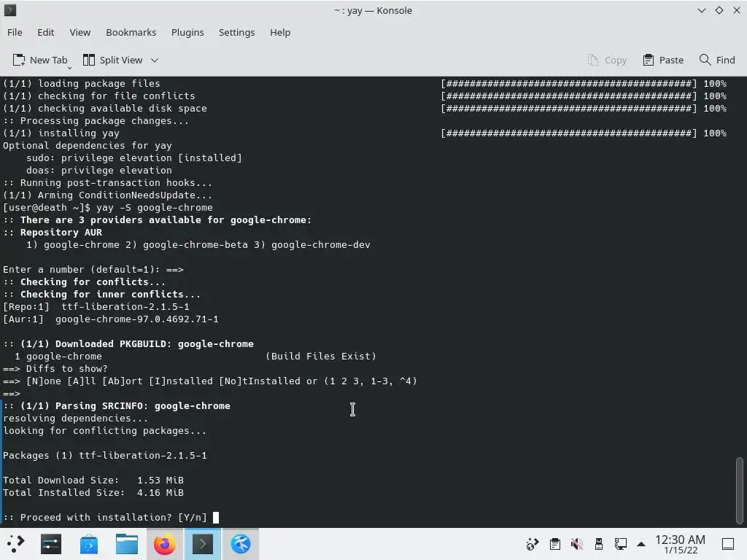Open the Dolphin file manager icon
The width and height of the screenshot is (747, 560).
127,544
